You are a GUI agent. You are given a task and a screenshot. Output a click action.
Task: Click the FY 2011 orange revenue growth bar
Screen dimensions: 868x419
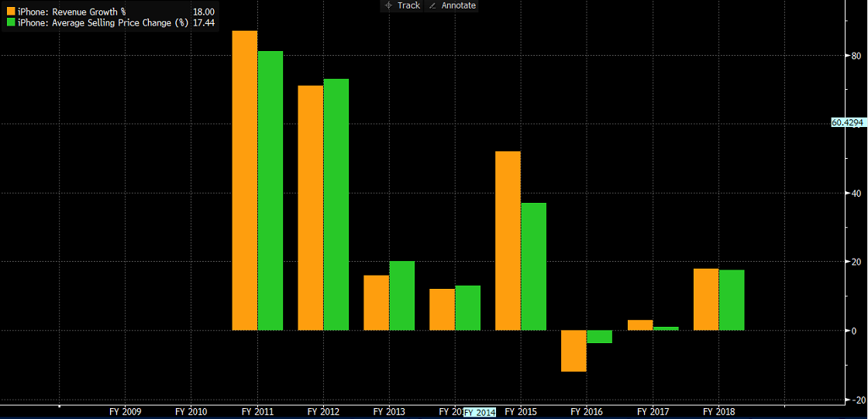[x=245, y=180]
